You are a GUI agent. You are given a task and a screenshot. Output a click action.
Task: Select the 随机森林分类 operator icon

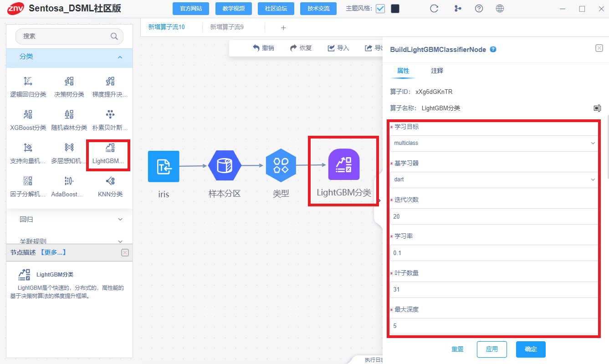[x=69, y=114]
